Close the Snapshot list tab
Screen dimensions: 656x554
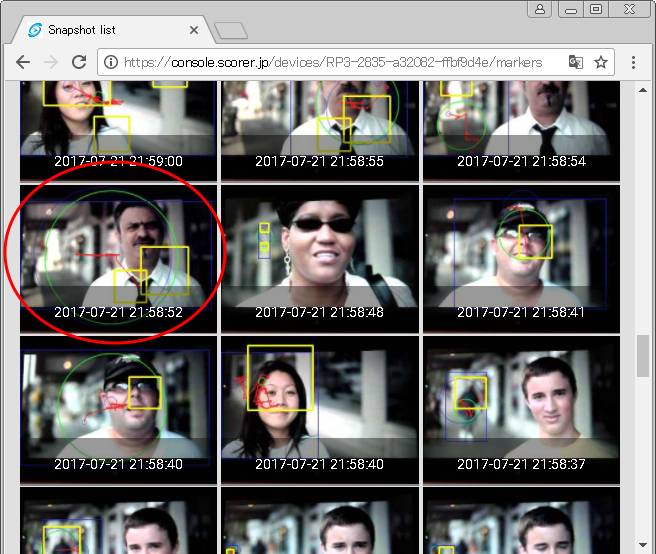click(x=194, y=30)
